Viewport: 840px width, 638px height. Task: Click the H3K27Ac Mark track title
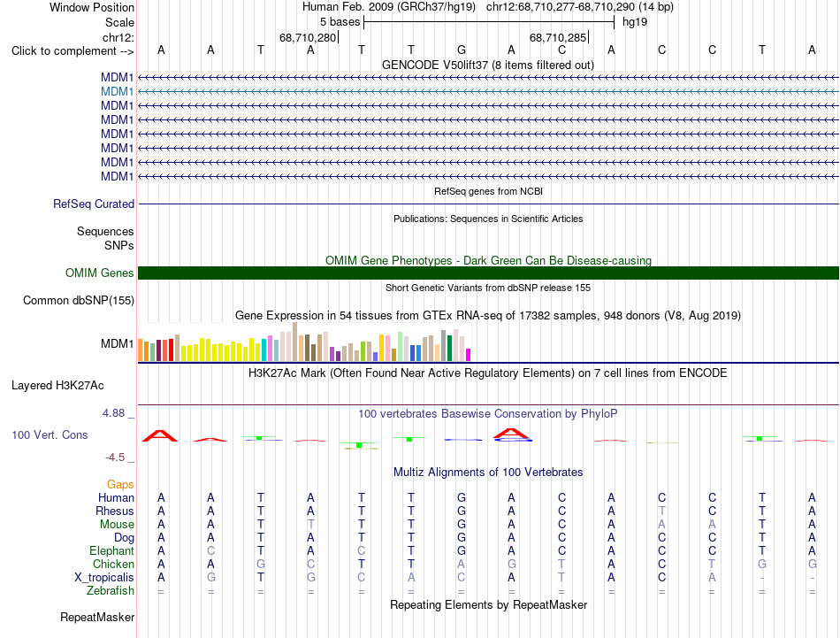488,373
